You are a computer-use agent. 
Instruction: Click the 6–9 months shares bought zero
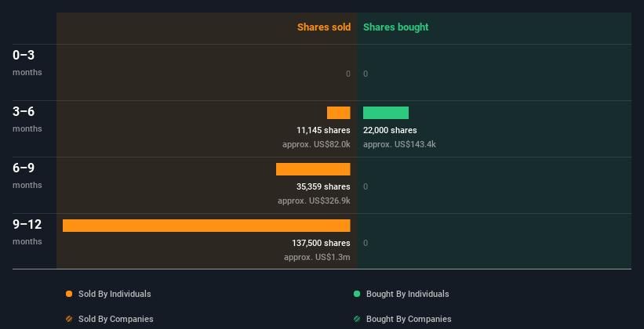coord(366,186)
